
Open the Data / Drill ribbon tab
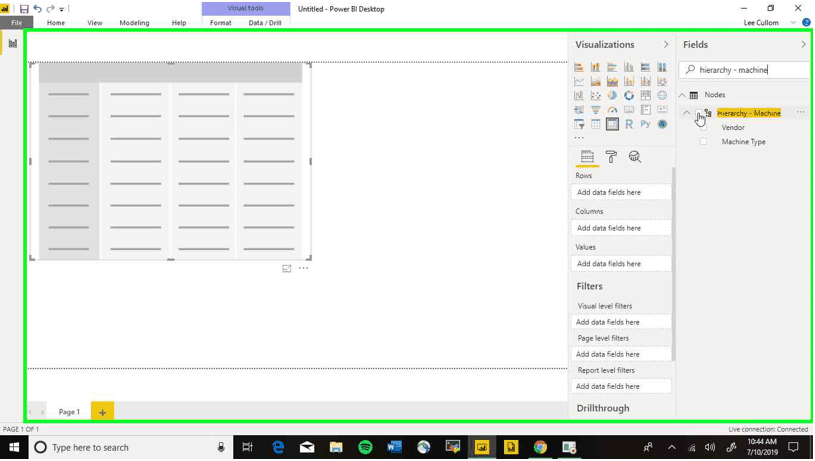(x=265, y=22)
